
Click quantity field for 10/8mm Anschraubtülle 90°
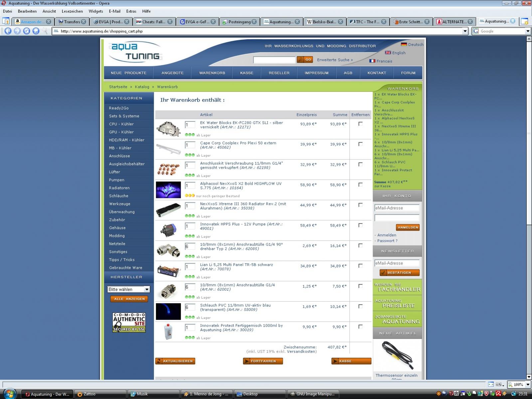coord(190,247)
